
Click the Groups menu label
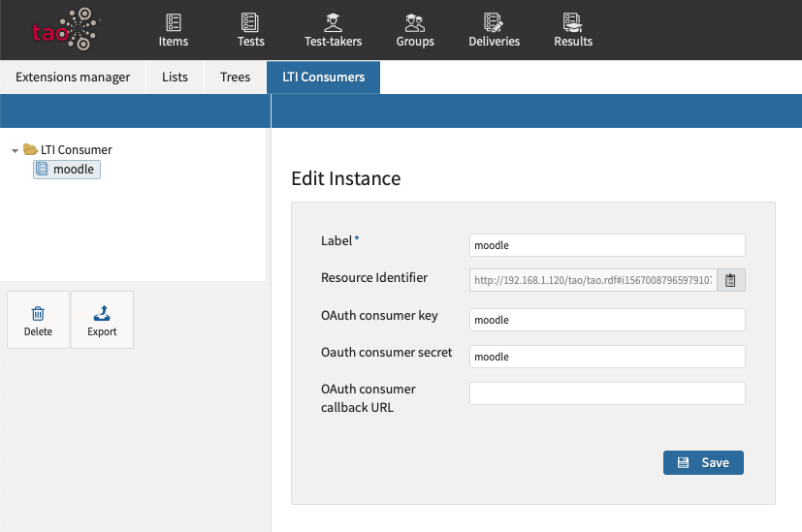tap(415, 42)
